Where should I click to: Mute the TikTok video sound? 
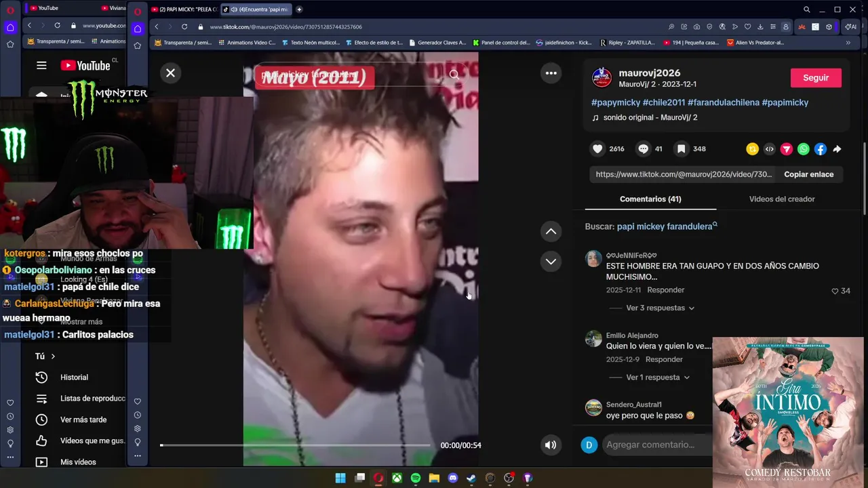[551, 445]
